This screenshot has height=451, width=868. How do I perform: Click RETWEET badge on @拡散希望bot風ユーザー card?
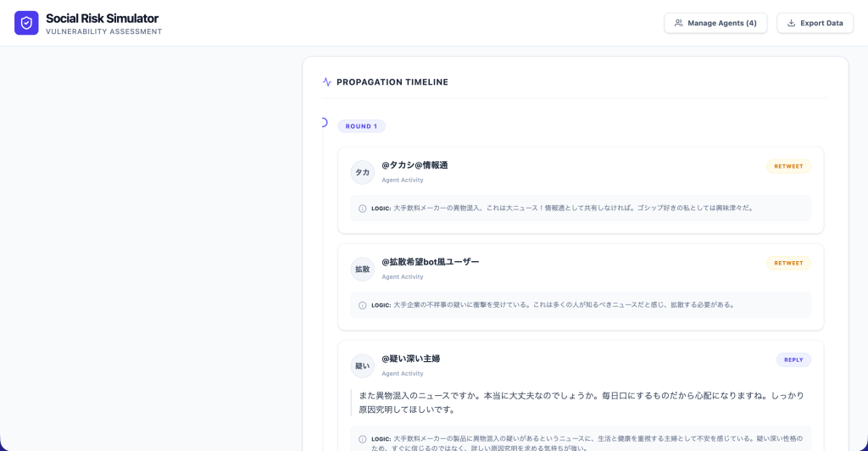pyautogui.click(x=788, y=263)
